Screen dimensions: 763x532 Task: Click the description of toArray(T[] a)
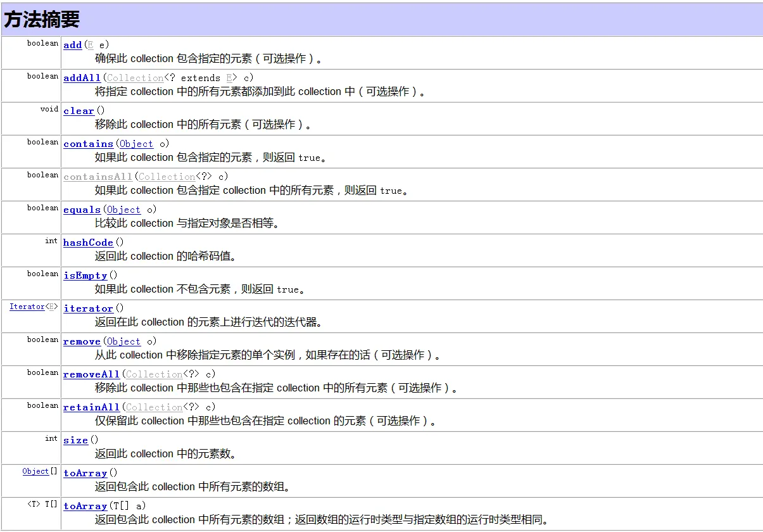click(x=322, y=520)
